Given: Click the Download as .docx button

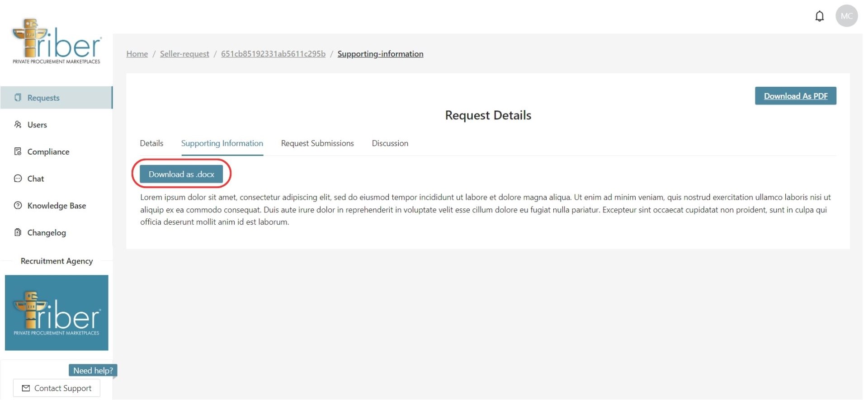Looking at the screenshot, I should pyautogui.click(x=181, y=174).
